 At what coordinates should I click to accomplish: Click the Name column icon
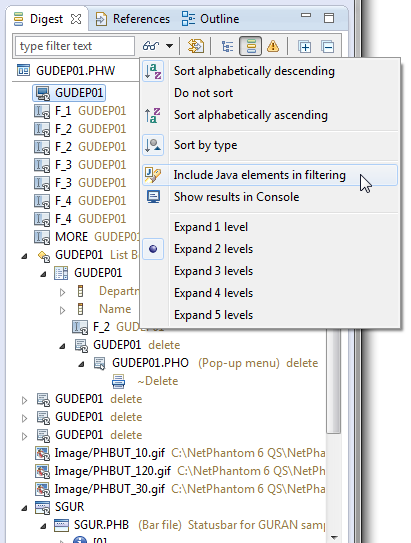[x=80, y=309]
